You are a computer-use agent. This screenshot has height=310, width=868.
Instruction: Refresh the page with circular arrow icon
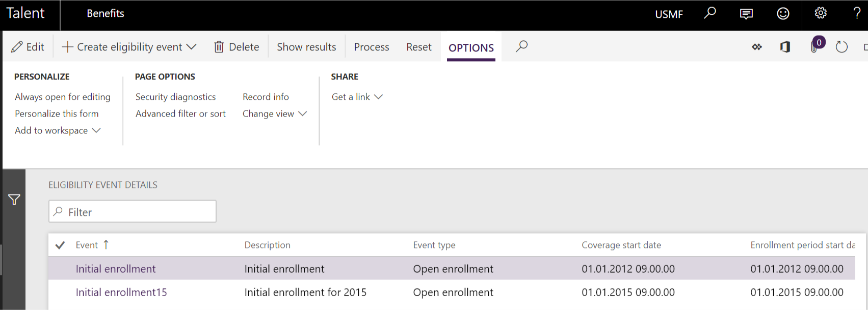(x=841, y=47)
